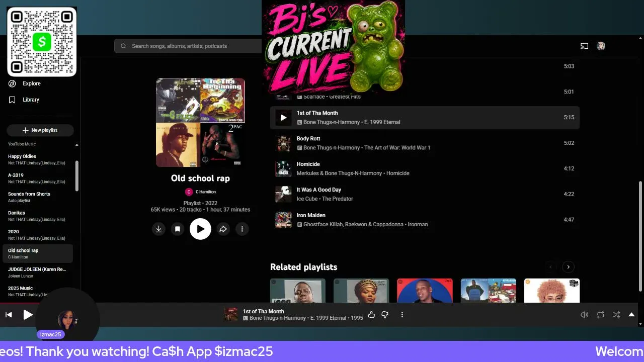Click the playlist four-album cover collage
This screenshot has width=644, height=362.
click(x=200, y=123)
